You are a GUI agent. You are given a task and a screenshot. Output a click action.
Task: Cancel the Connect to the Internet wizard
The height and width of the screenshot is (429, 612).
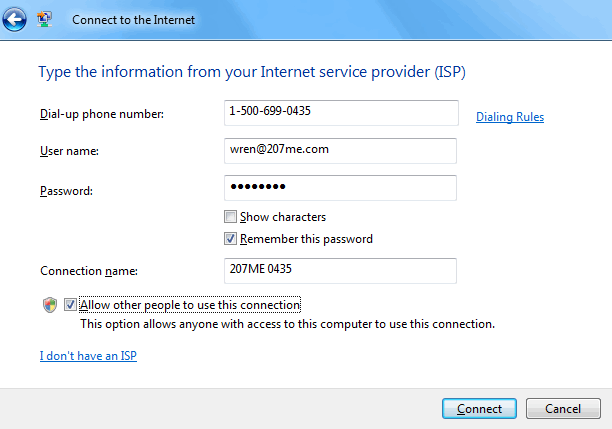(x=563, y=408)
